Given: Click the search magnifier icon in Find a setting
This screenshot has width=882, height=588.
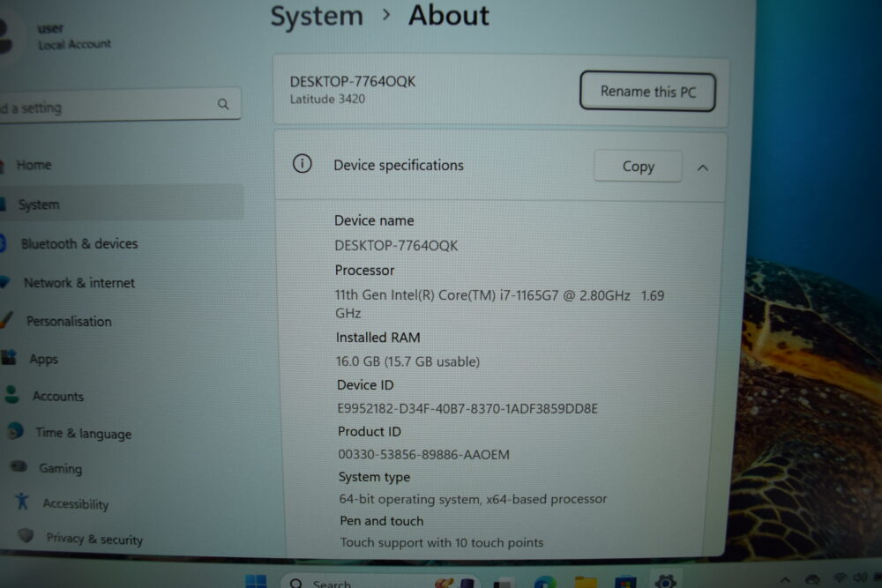Looking at the screenshot, I should click(x=223, y=104).
